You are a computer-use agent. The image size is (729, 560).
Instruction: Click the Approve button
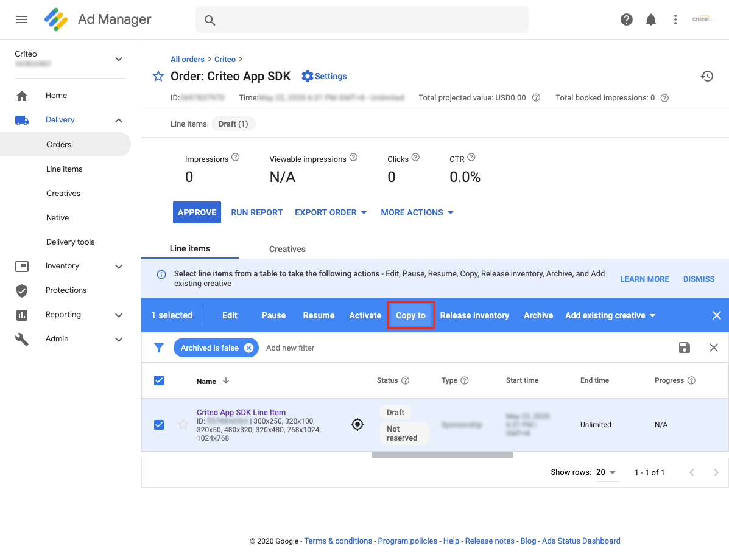[197, 212]
